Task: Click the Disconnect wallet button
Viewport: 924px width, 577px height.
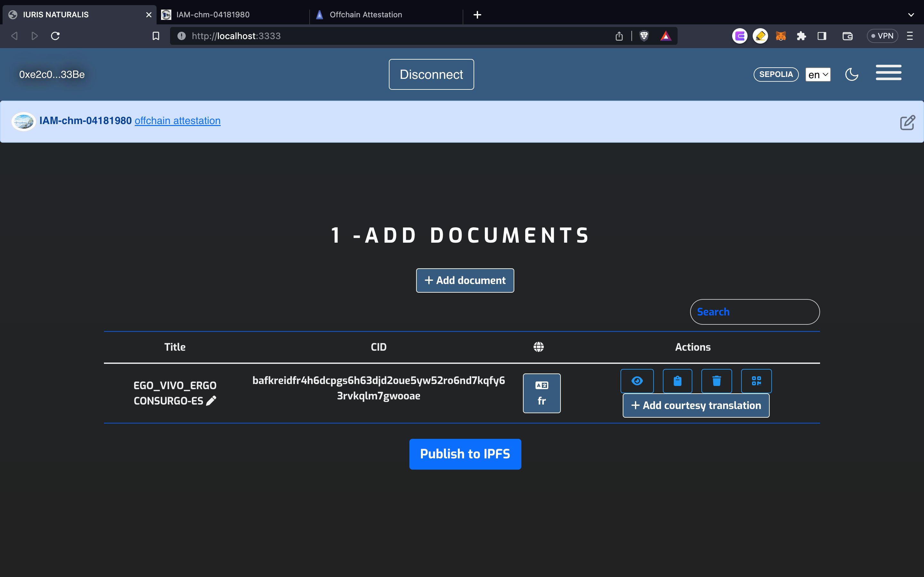Action: (431, 74)
